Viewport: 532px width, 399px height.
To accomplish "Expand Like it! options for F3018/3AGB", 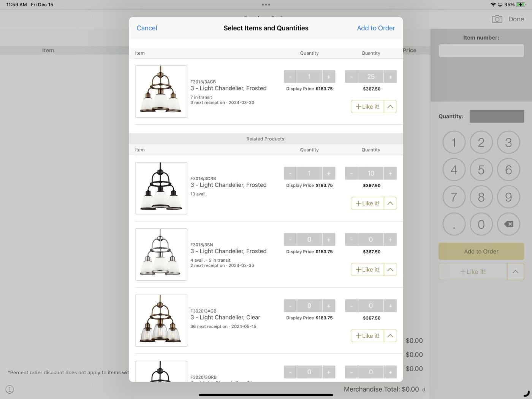I will (x=390, y=107).
